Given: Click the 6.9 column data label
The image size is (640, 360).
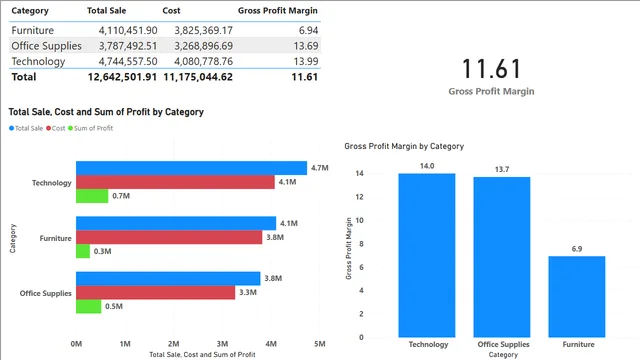Looking at the screenshot, I should [577, 249].
